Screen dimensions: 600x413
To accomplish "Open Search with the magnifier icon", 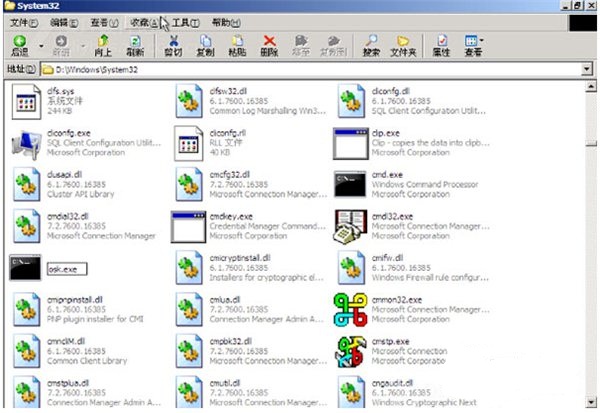I will click(370, 41).
